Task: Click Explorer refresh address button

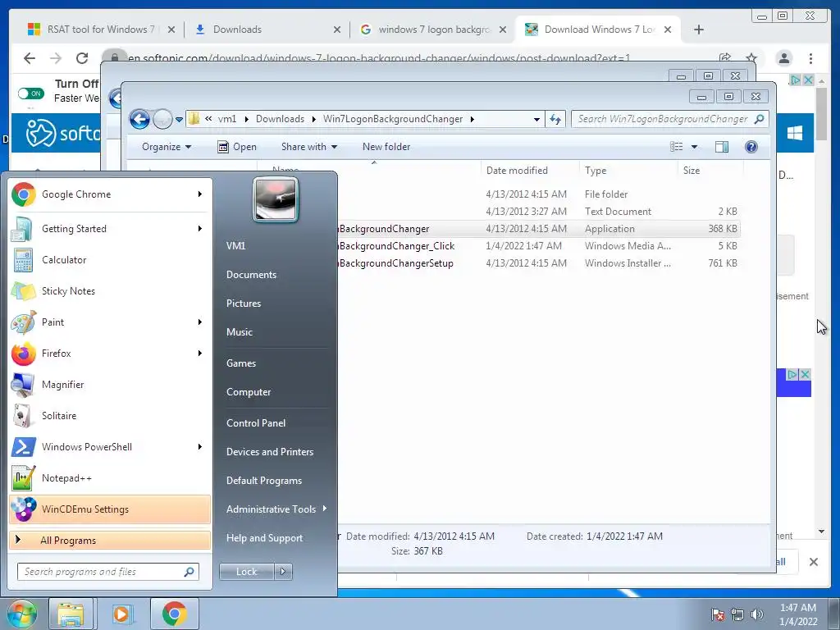Action: 555,119
